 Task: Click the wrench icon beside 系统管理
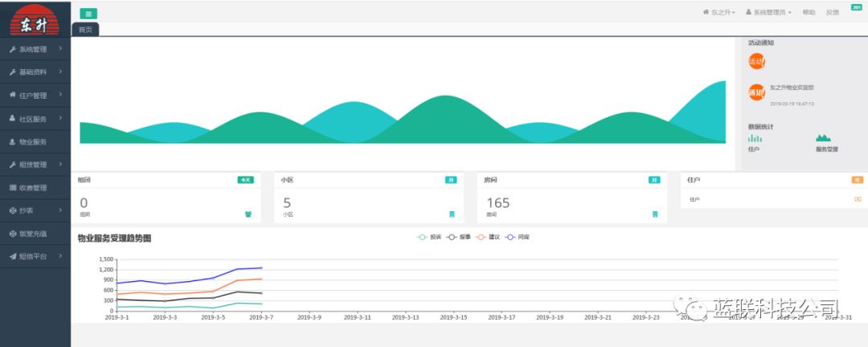click(x=13, y=49)
